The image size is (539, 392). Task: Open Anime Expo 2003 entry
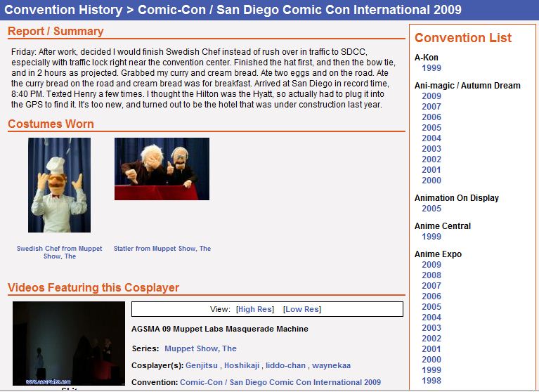[431, 328]
